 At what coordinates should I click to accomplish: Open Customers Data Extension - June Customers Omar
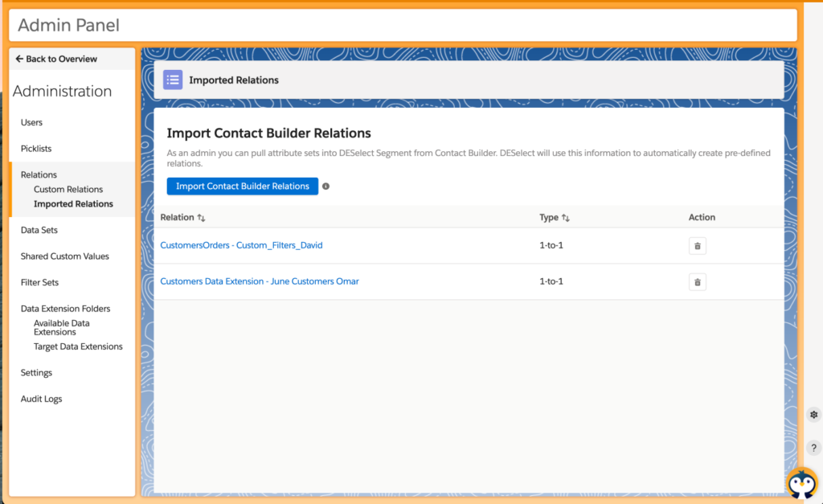click(x=259, y=281)
